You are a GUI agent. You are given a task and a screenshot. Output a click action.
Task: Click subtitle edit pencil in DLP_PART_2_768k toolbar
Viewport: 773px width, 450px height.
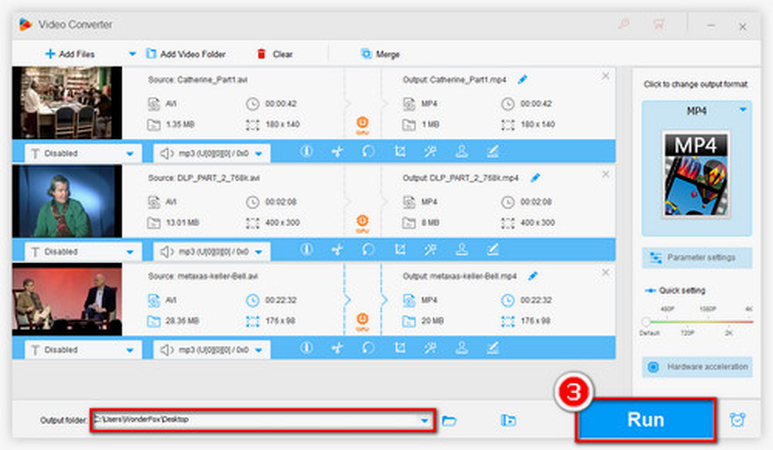[x=492, y=249]
